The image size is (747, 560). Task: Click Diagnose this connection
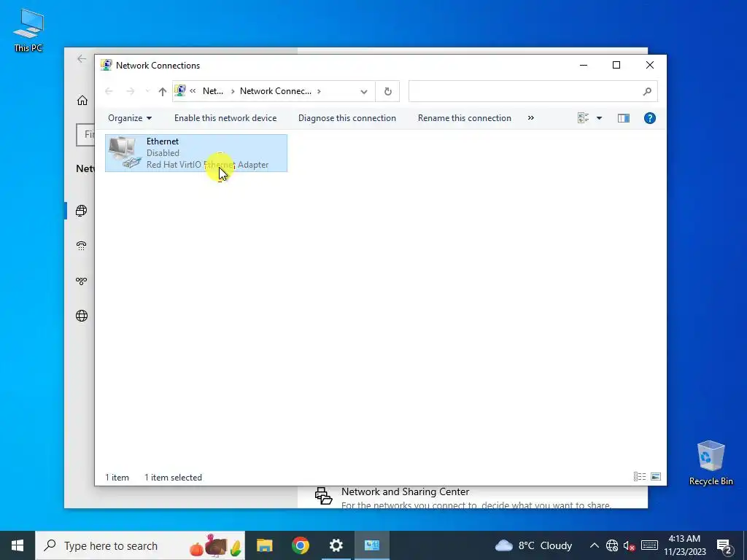[347, 118]
